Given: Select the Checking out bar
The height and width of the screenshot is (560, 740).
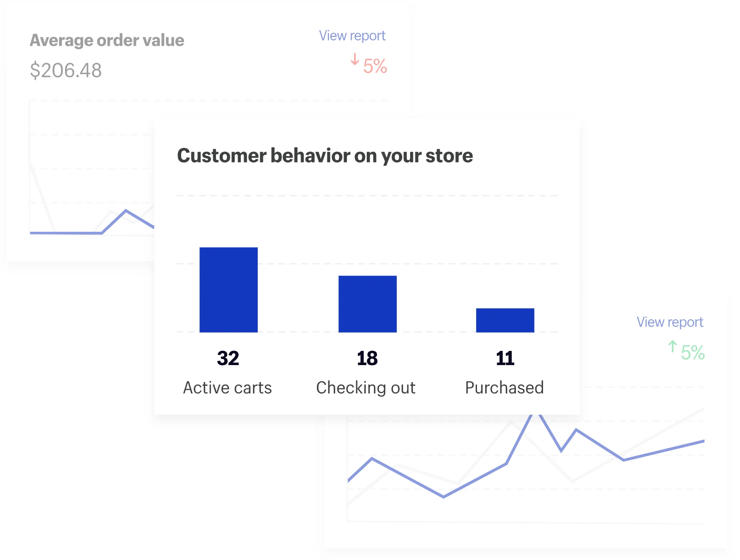Looking at the screenshot, I should (367, 304).
